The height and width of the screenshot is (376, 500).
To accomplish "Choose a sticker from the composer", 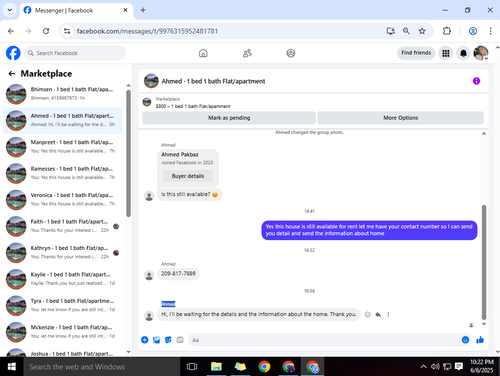I will pyautogui.click(x=168, y=340).
